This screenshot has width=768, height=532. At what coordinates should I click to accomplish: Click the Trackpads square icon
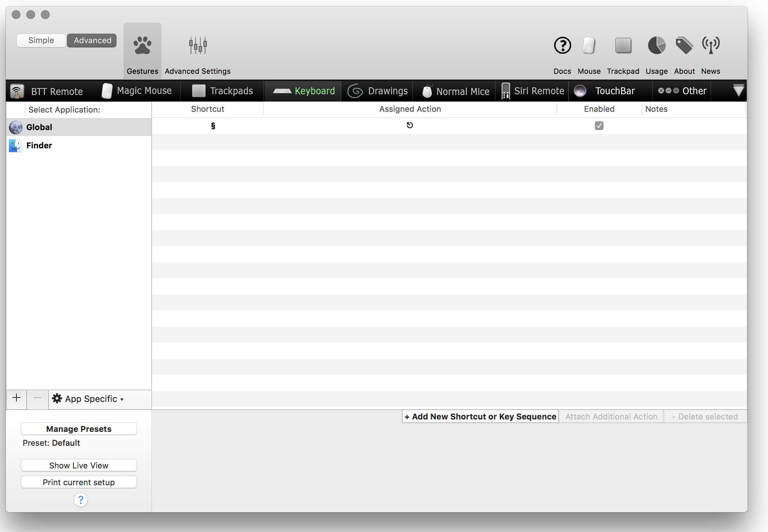[199, 91]
